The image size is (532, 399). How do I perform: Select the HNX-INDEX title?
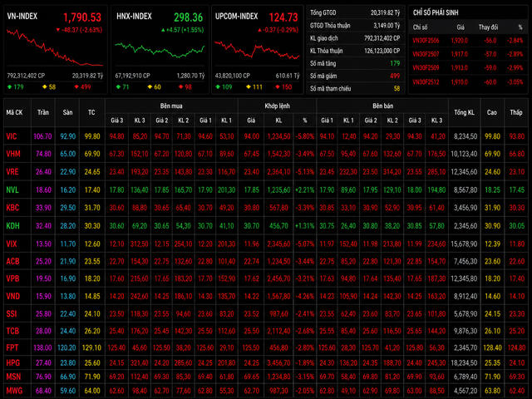[x=134, y=16]
